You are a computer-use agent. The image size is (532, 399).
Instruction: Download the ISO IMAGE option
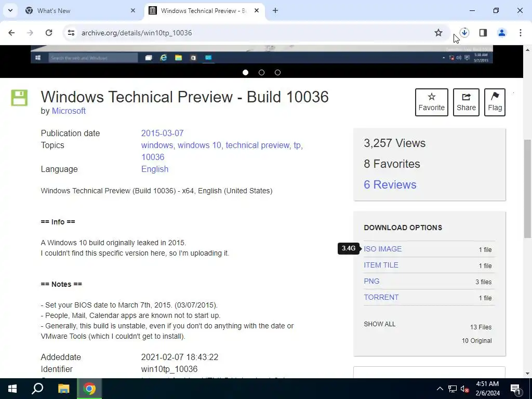tap(383, 249)
